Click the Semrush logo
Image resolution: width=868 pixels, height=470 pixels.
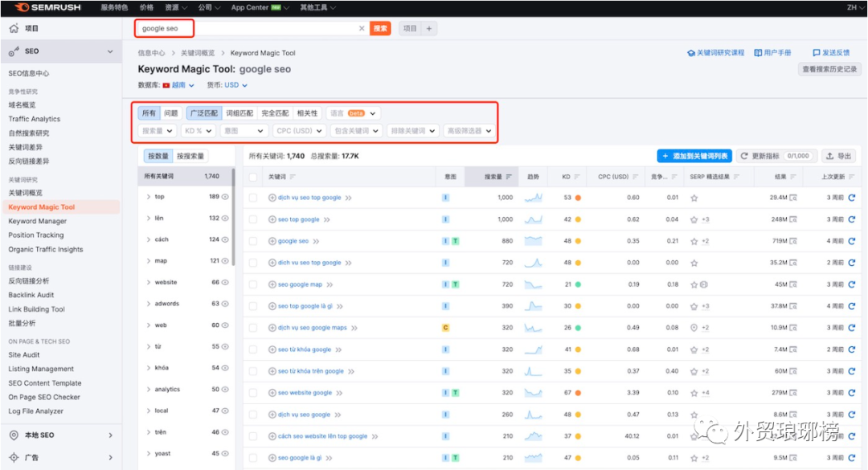[47, 7]
